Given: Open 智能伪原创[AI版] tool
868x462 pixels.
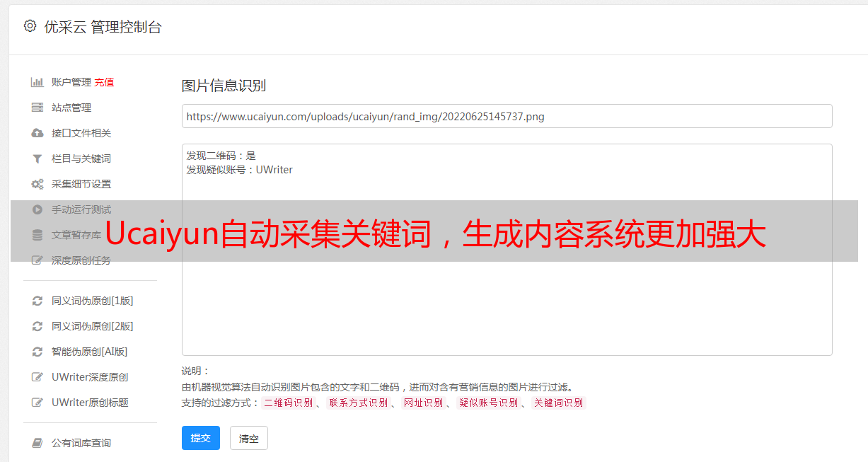Looking at the screenshot, I should click(89, 352).
